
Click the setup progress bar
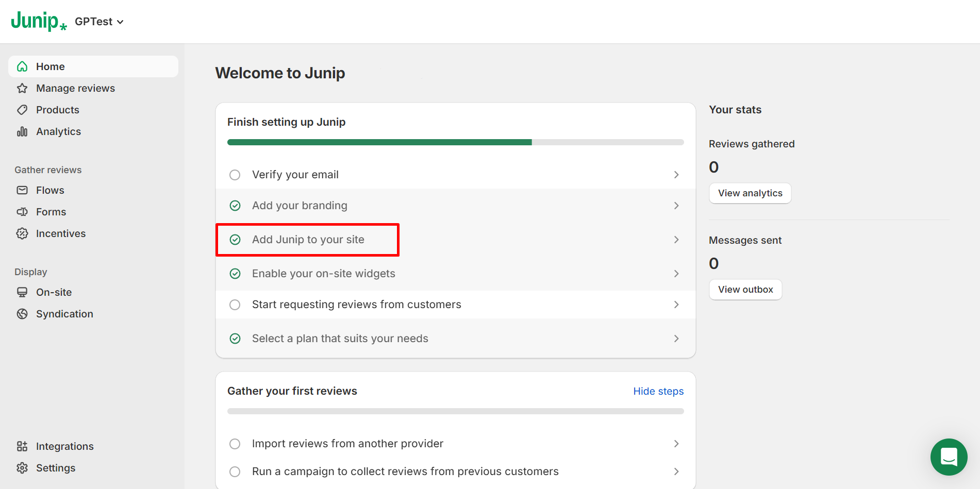point(455,142)
